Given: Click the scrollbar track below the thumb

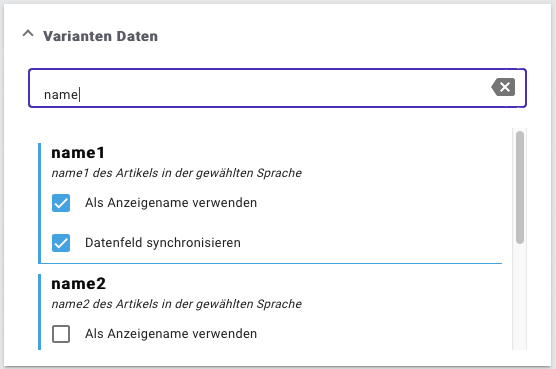Looking at the screenshot, I should click(x=520, y=298).
